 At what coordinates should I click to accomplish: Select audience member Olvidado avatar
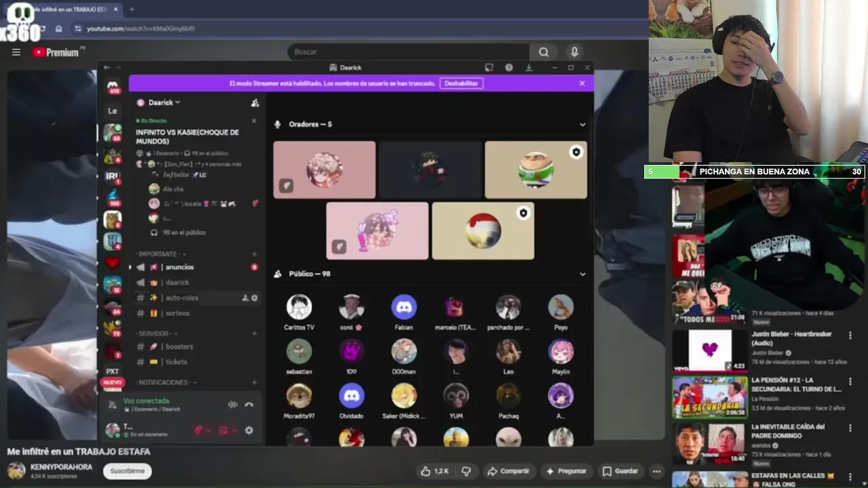[351, 396]
